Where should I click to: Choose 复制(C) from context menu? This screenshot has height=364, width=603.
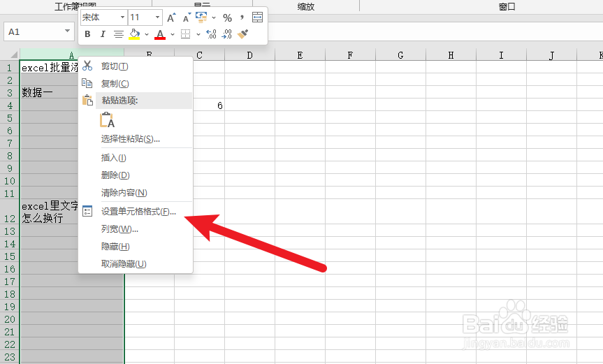pyautogui.click(x=136, y=83)
